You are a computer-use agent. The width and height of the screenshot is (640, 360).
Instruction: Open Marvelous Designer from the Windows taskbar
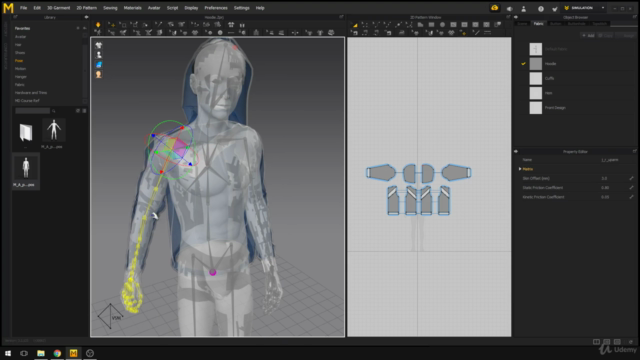tap(73, 353)
